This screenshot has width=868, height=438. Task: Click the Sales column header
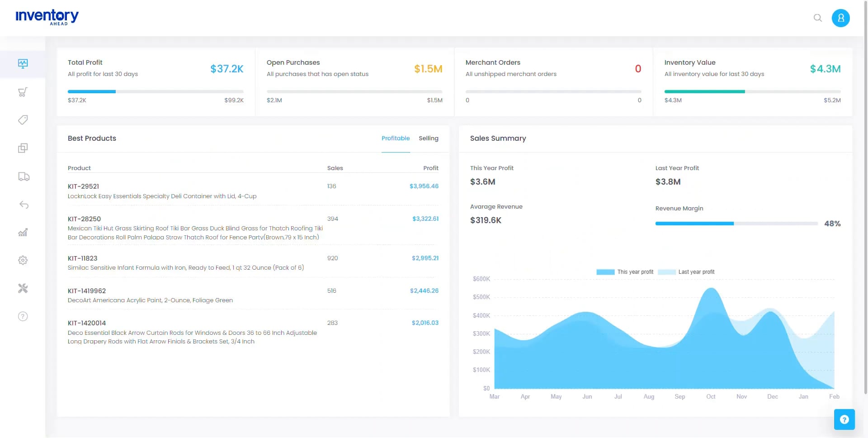coord(335,168)
